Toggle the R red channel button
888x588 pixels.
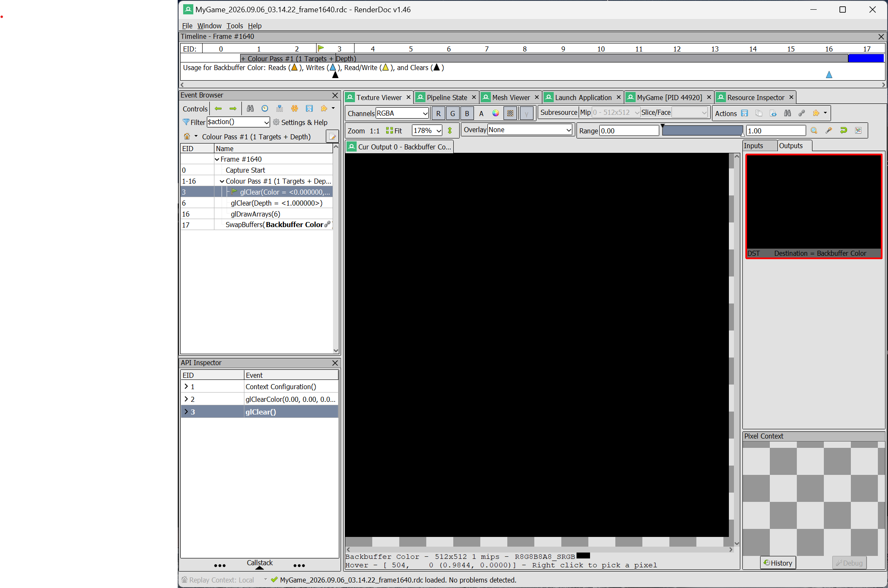point(439,113)
